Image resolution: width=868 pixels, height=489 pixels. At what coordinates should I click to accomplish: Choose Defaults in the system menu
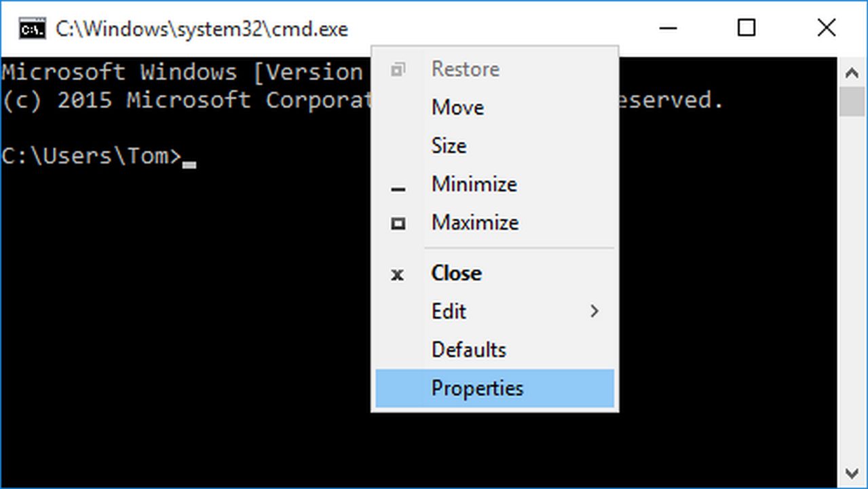point(469,350)
